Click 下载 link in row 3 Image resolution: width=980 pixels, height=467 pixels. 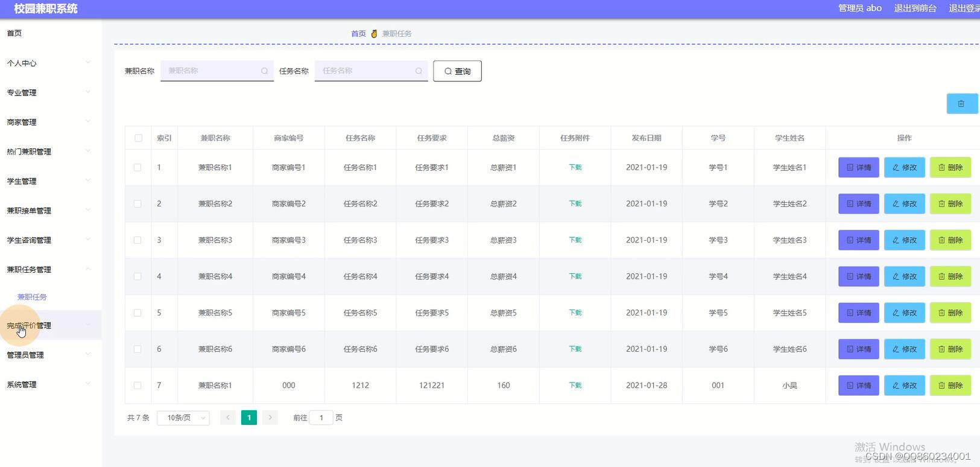tap(575, 240)
